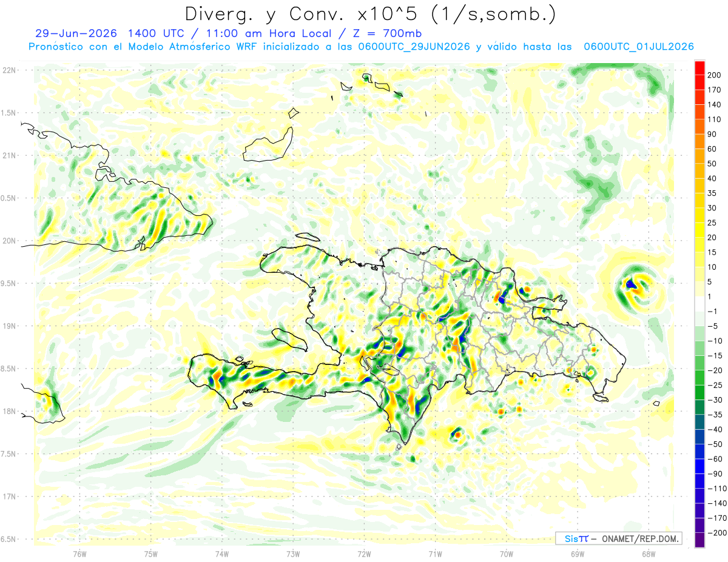
Task: Click the '69W' longitude label
Action: (577, 554)
